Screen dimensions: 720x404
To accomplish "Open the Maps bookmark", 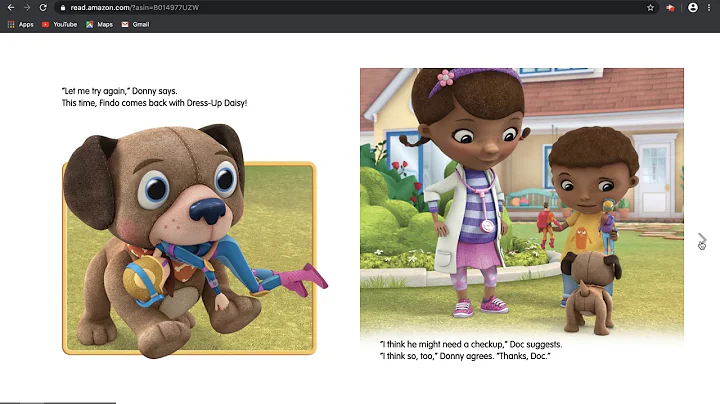I will (x=99, y=24).
